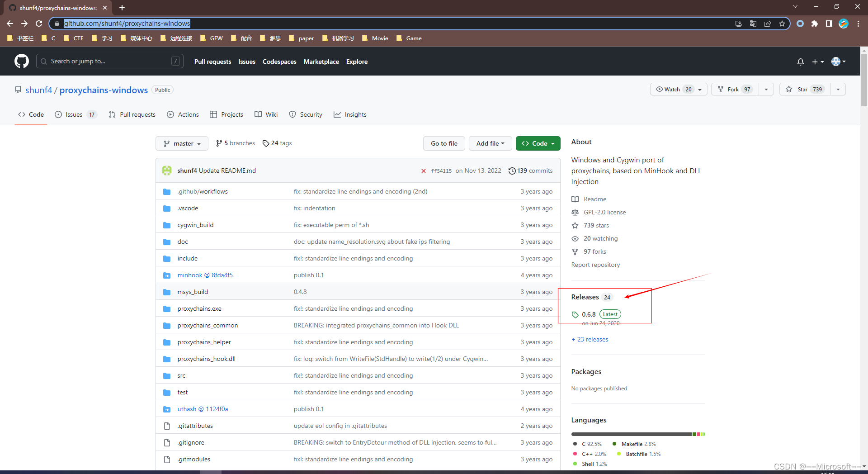868x474 pixels.
Task: Click Report repository
Action: point(595,265)
